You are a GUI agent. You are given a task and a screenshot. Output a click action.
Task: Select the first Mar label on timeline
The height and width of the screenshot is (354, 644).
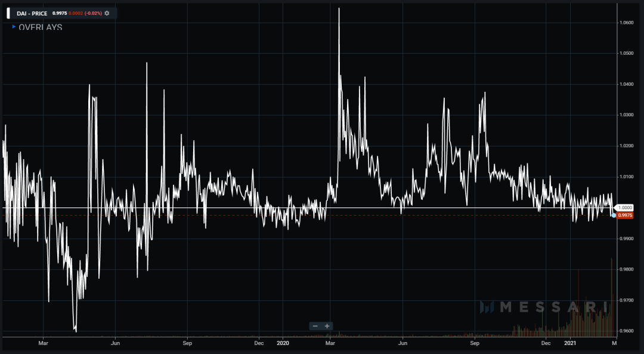[x=43, y=343]
